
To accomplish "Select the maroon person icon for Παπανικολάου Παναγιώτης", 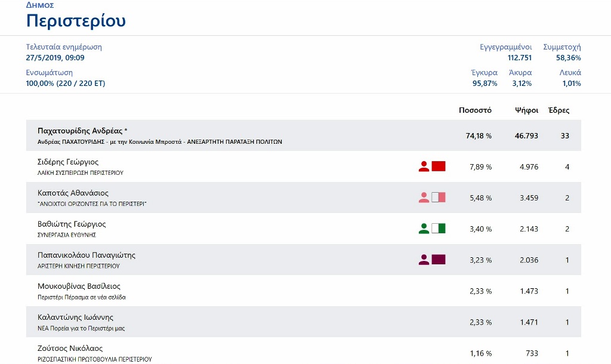I will point(424,260).
